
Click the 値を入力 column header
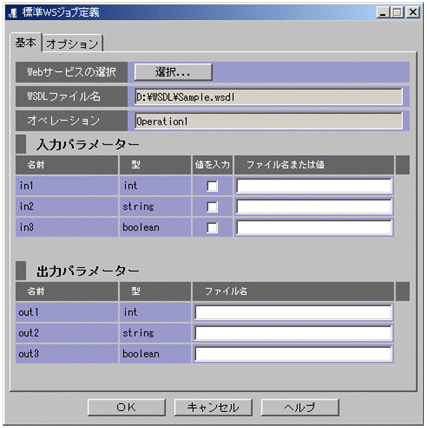coord(212,165)
